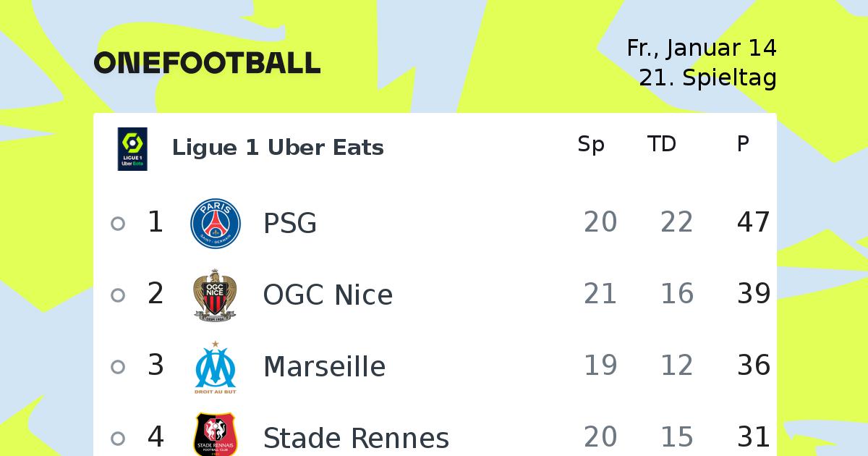Open the Stade Rennes club crest

pyautogui.click(x=216, y=436)
